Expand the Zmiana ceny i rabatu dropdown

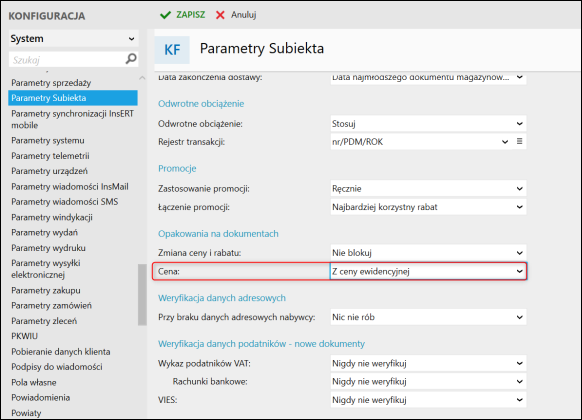(428, 253)
